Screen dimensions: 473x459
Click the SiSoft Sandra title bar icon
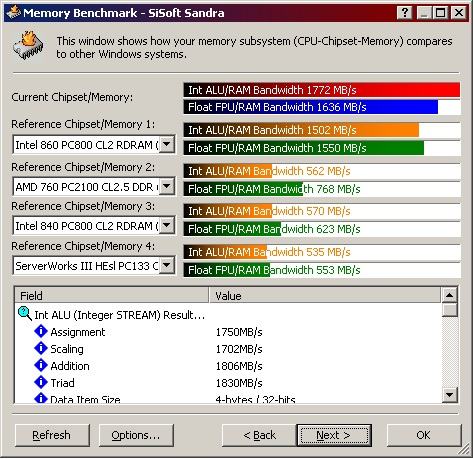(x=14, y=13)
